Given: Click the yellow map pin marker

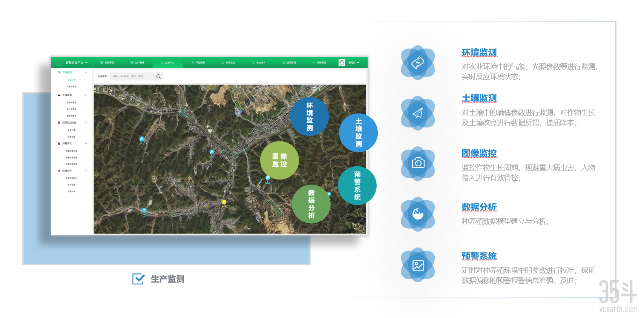Looking at the screenshot, I should 224,204.
